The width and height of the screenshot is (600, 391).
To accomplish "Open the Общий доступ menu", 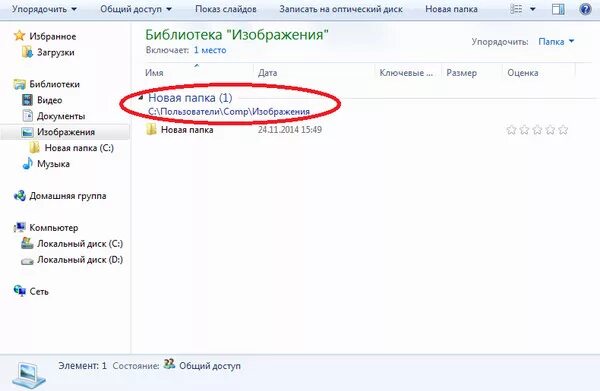I will tap(136, 9).
